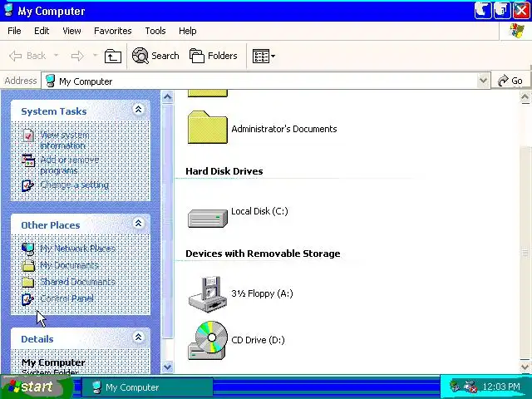Open the Tools menu
Image resolution: width=532 pixels, height=399 pixels.
155,31
